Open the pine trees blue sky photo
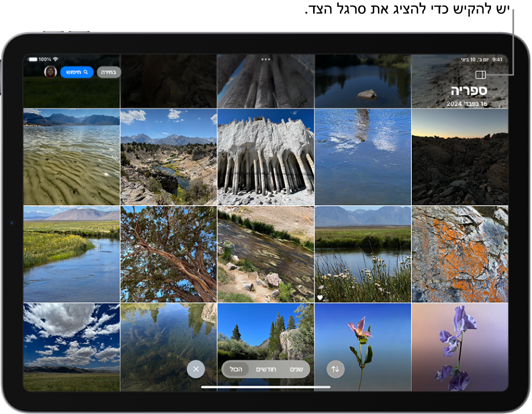 click(265, 347)
